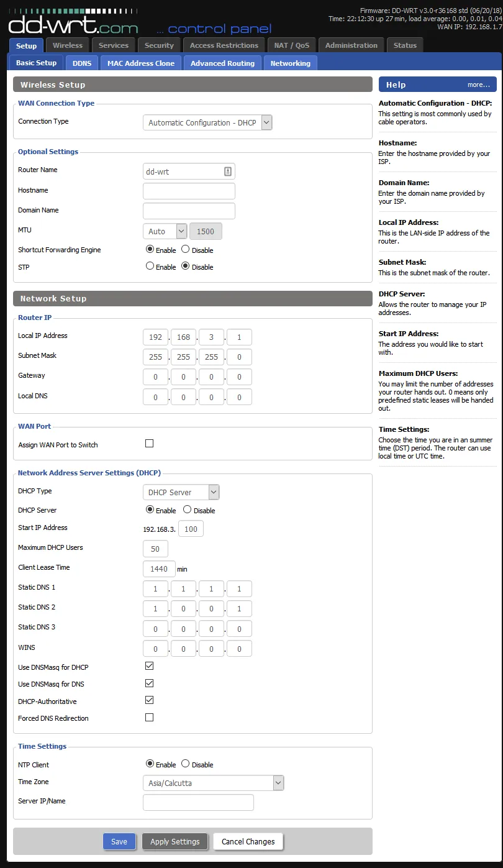Enable Shortcut Forwarding Engine radio button

click(150, 249)
